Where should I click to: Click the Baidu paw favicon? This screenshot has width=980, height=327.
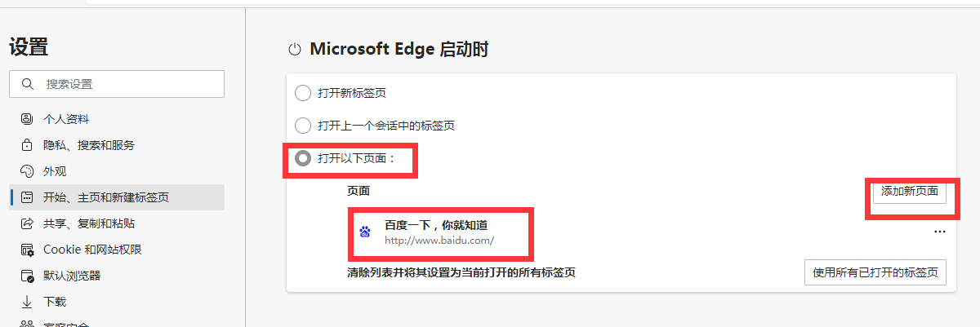pos(365,232)
